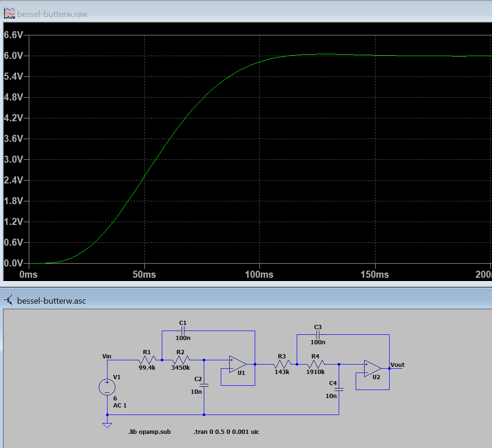
Task: Click the 3450k value of R2
Action: pyautogui.click(x=180, y=367)
